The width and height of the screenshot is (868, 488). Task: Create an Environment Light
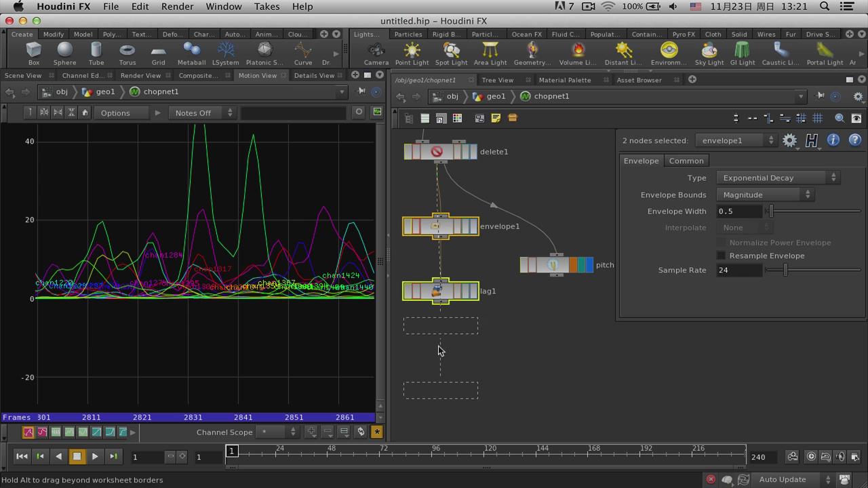coord(669,54)
